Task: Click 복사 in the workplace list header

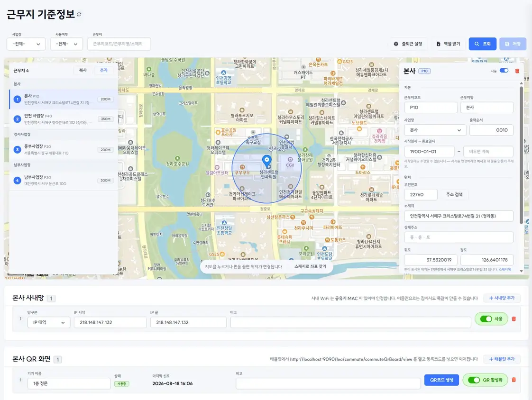Action: pos(83,70)
